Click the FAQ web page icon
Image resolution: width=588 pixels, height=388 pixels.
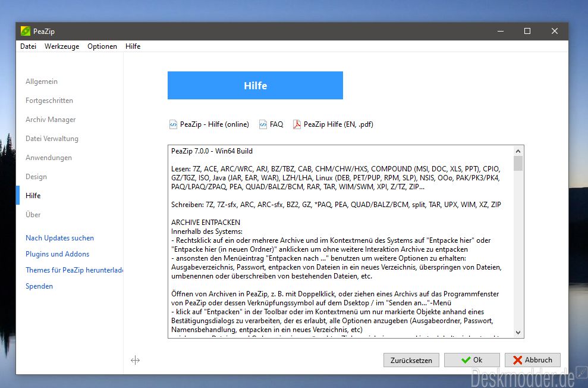263,124
